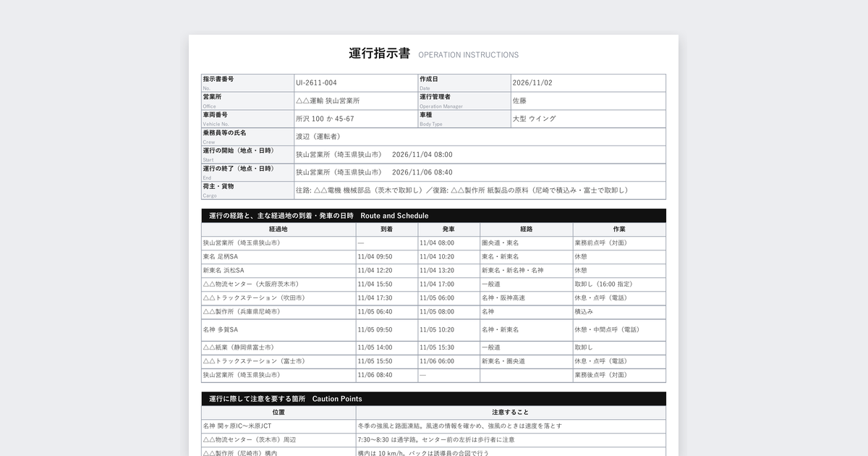
Task: Click the office value △△運輸 狭山営業所
Action: click(x=328, y=101)
